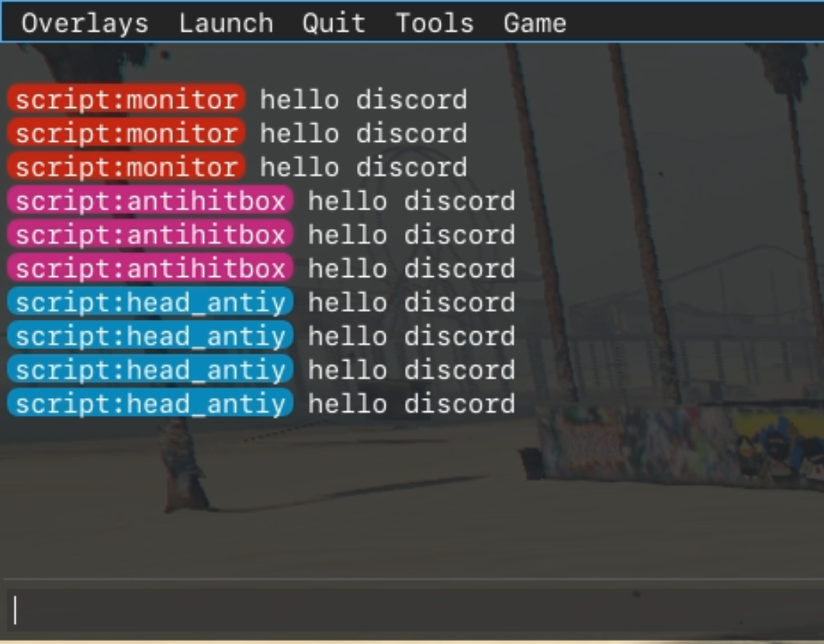Click the third blue script:head_antiy tag
Viewport: 824px width, 644px height.
point(150,369)
